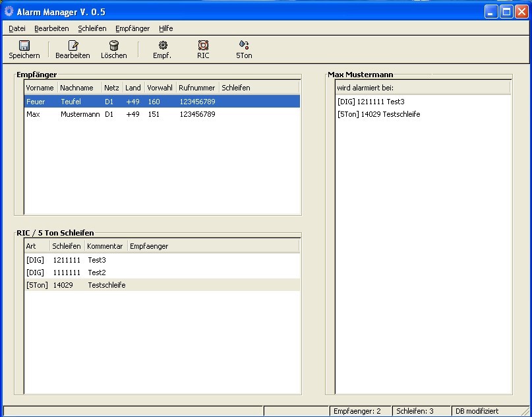Sort recipients by Rufnummer column header
The height and width of the screenshot is (417, 532).
[197, 88]
